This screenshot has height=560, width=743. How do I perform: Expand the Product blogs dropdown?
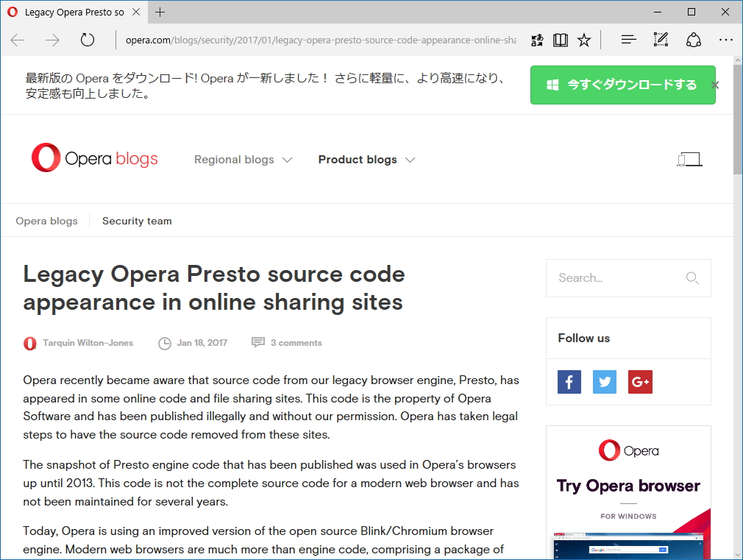[366, 160]
